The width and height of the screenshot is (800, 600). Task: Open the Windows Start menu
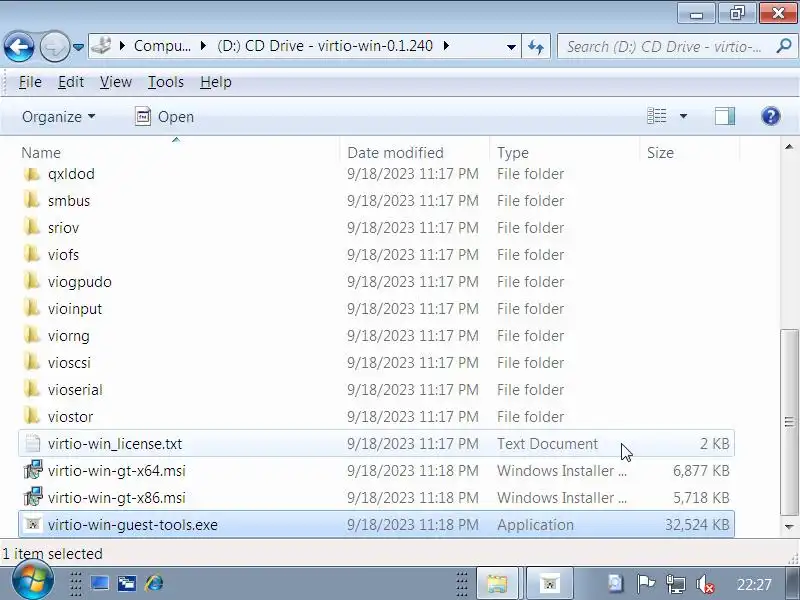tap(32, 580)
